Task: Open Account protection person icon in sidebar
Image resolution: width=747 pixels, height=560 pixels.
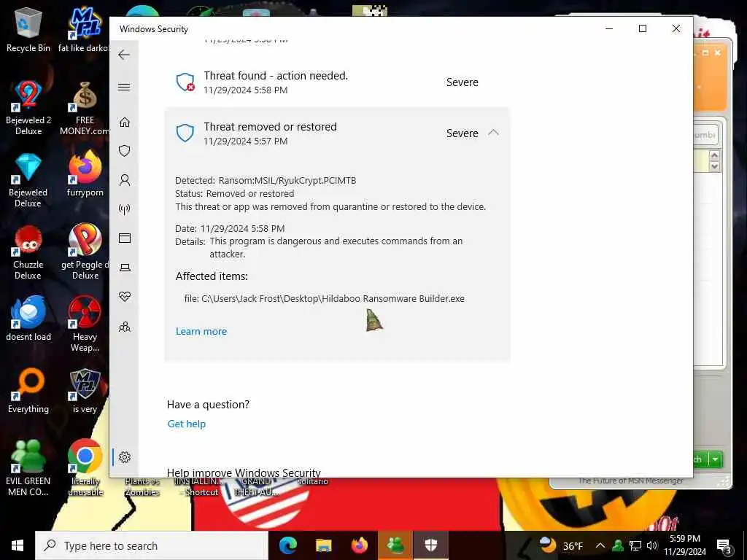Action: pyautogui.click(x=124, y=180)
